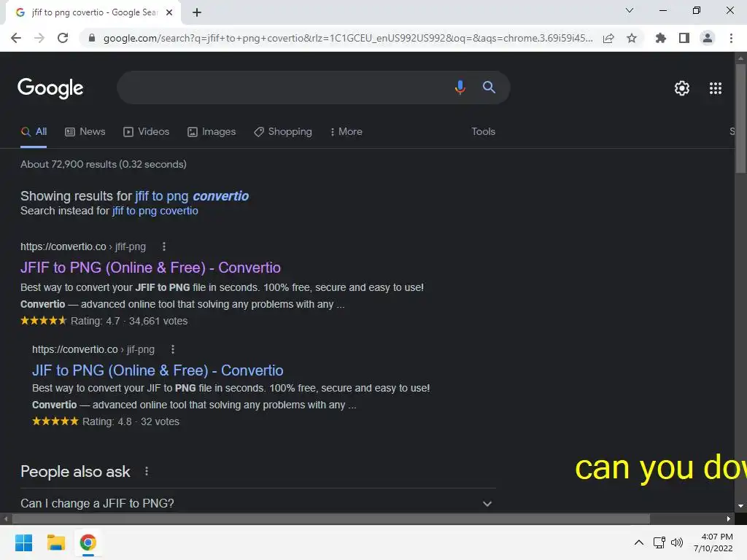The image size is (747, 560).
Task: Switch to the Videos tab
Action: pyautogui.click(x=146, y=132)
